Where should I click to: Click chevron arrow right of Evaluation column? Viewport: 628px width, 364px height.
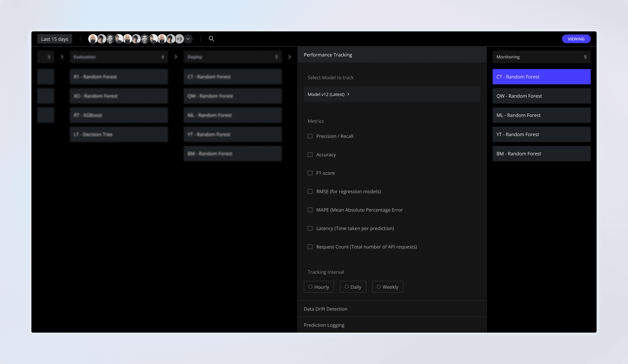[x=176, y=57]
